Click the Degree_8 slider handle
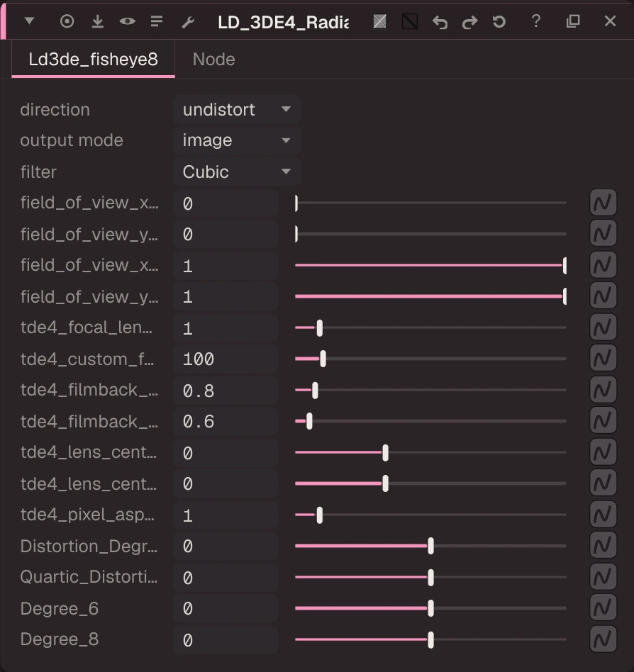 point(430,640)
